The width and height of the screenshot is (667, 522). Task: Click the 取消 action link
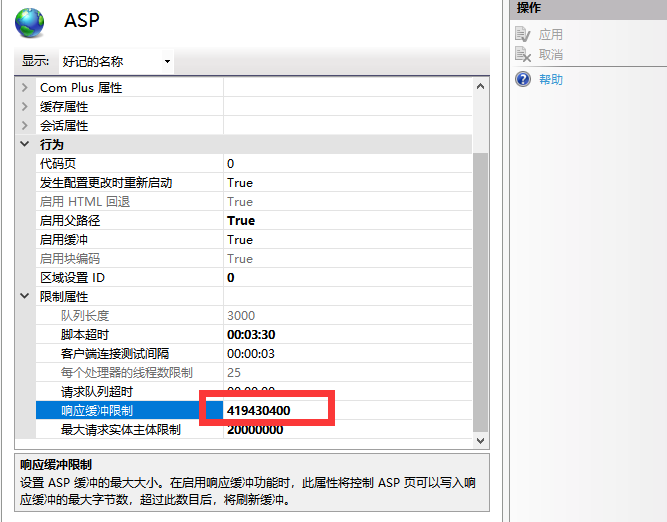click(x=550, y=54)
